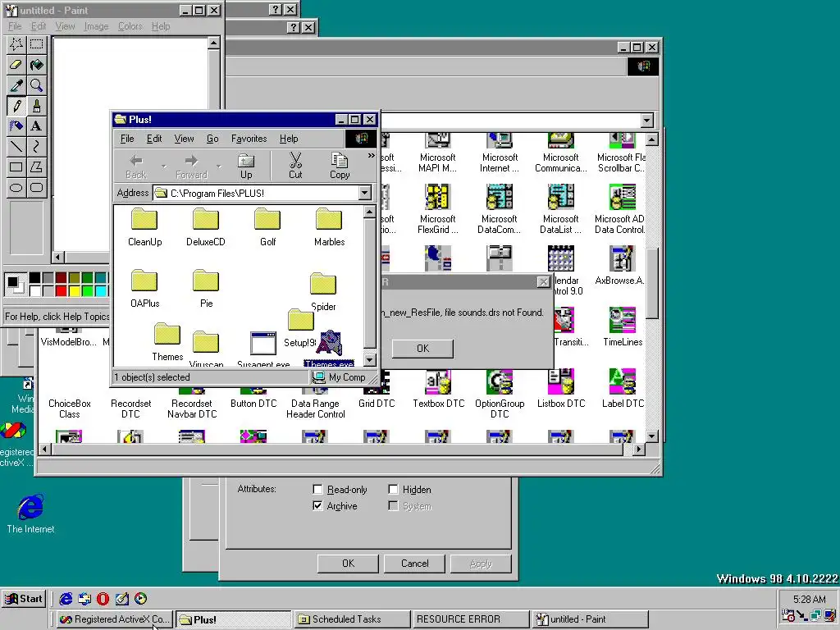Click OK in the properties dialog
Image resolution: width=840 pixels, height=630 pixels.
click(x=348, y=564)
